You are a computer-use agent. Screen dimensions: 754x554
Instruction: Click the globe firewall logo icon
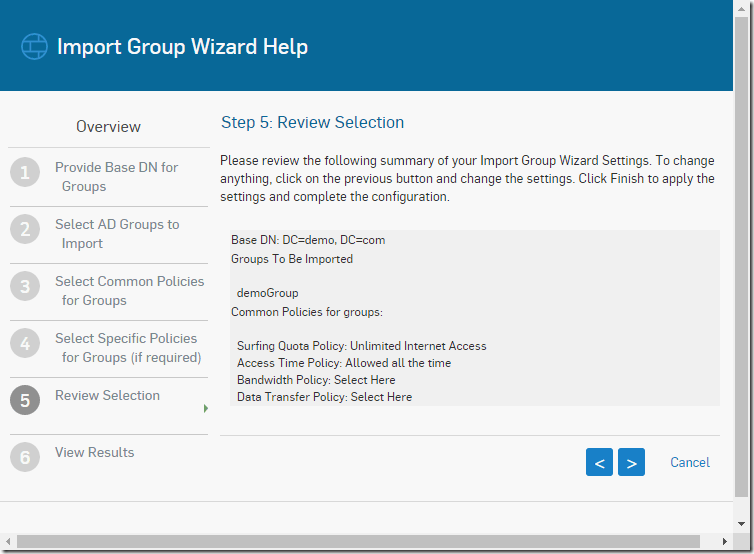point(35,47)
